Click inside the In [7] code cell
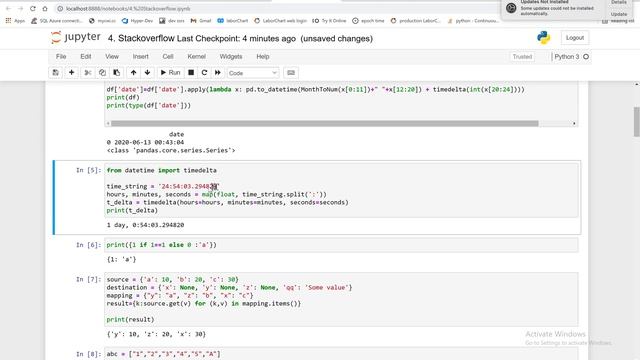 click(341, 299)
